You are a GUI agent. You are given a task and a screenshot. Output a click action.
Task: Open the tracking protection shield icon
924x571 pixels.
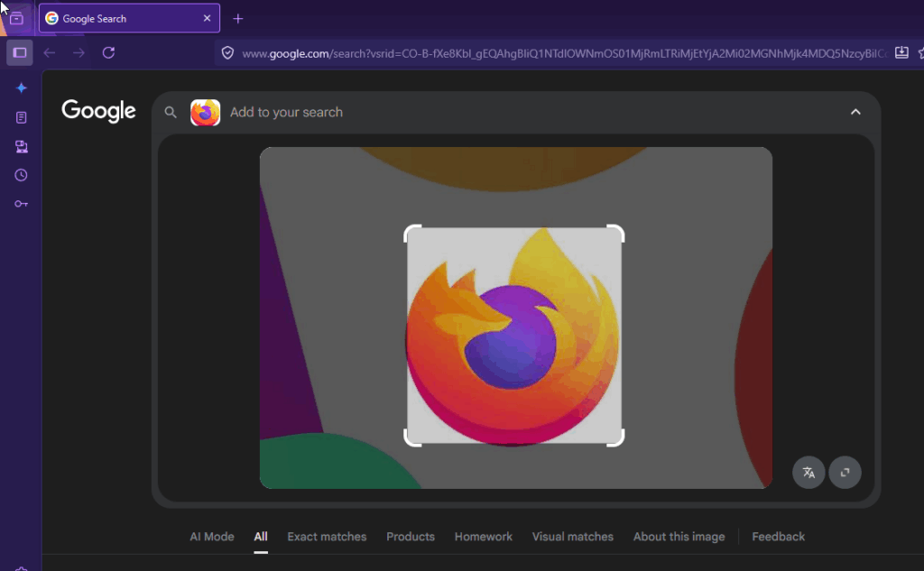point(227,53)
